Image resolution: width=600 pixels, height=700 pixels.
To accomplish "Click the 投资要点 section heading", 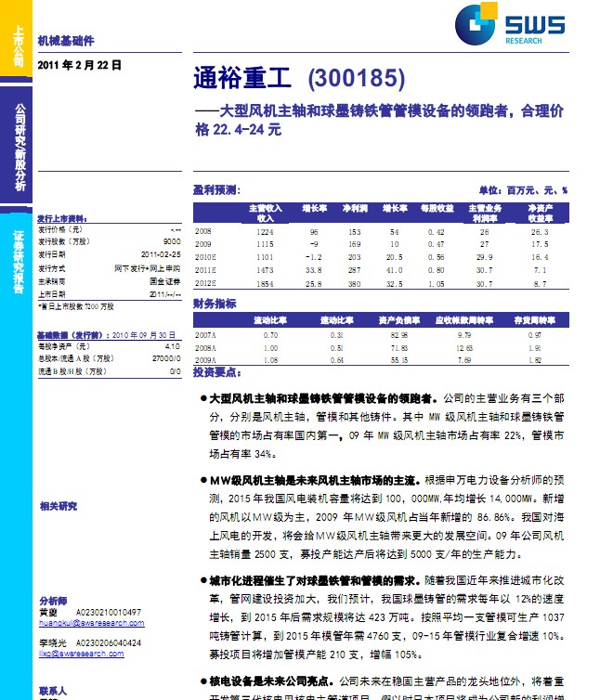I will coord(217,372).
